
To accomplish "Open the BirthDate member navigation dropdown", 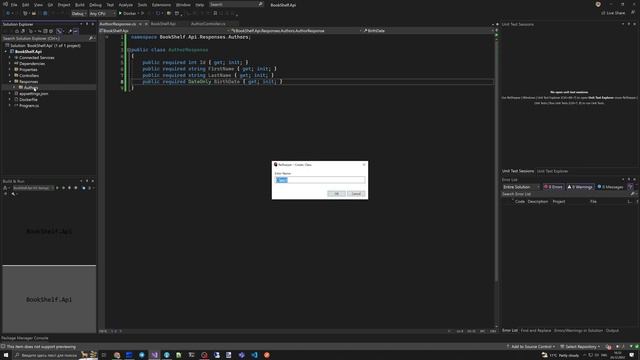I will pyautogui.click(x=427, y=31).
